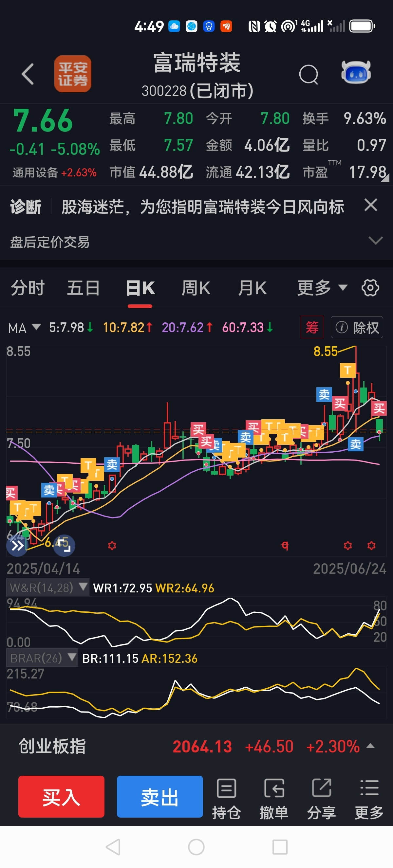
Task: Switch to 周K chart tab
Action: click(x=196, y=288)
